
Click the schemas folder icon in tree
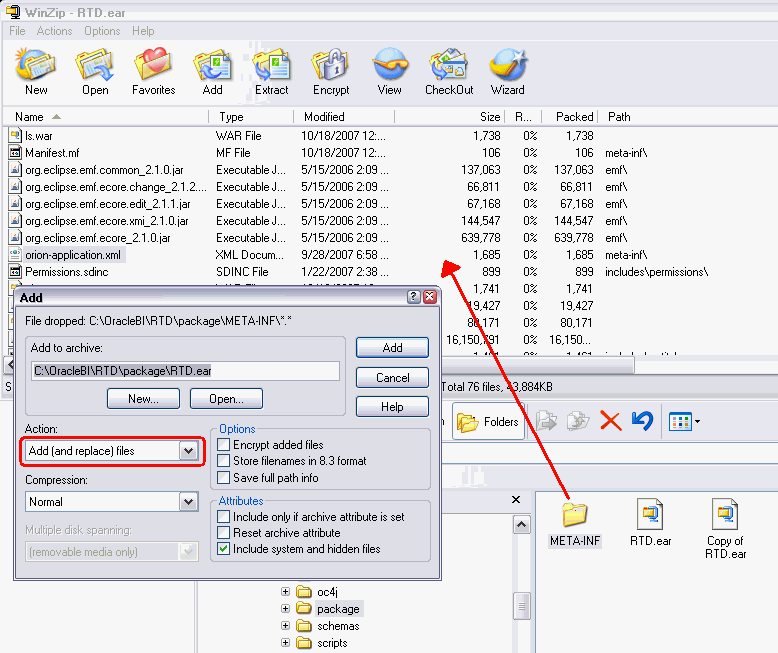pos(304,626)
